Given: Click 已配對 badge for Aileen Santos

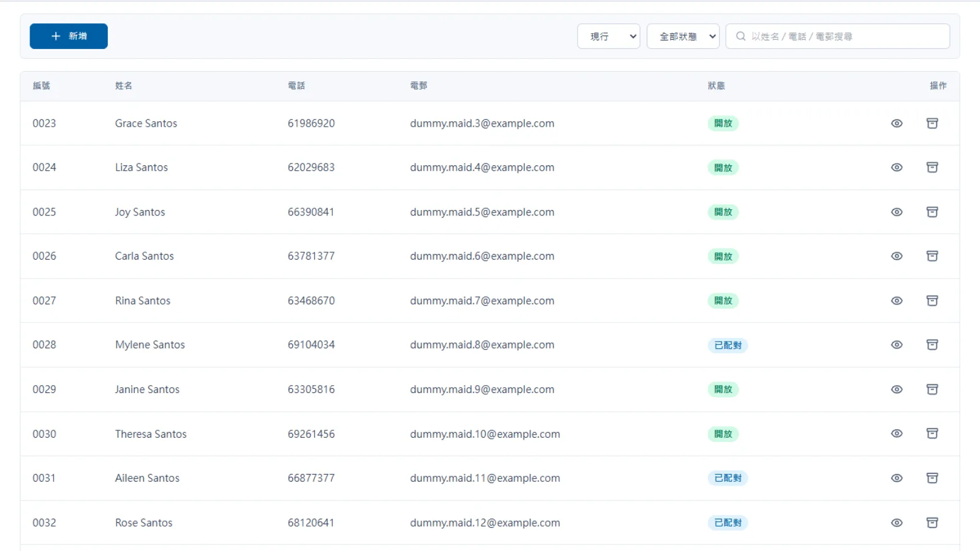Looking at the screenshot, I should pos(728,478).
